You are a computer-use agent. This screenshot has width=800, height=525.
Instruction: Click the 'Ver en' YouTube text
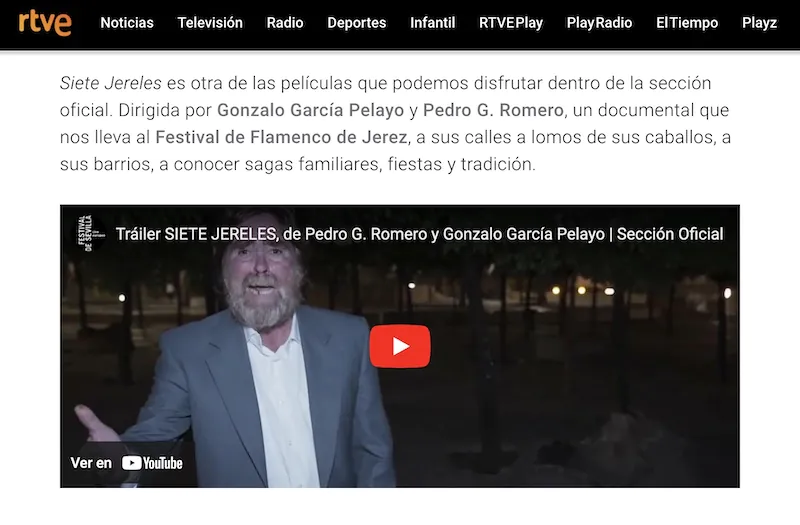click(x=91, y=463)
